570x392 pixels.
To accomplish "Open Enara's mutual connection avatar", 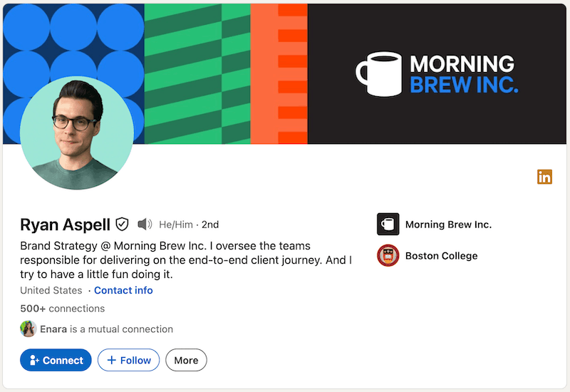I will click(x=28, y=329).
